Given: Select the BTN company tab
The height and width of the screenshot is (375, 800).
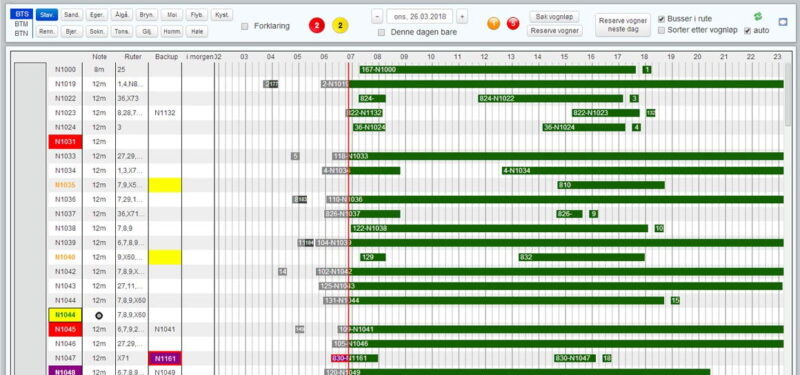Looking at the screenshot, I should point(21,33).
